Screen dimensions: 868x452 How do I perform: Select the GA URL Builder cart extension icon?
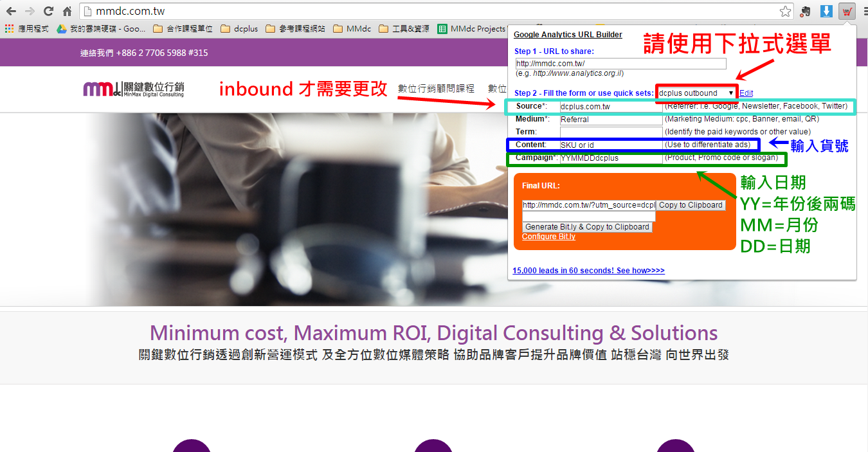click(x=847, y=11)
